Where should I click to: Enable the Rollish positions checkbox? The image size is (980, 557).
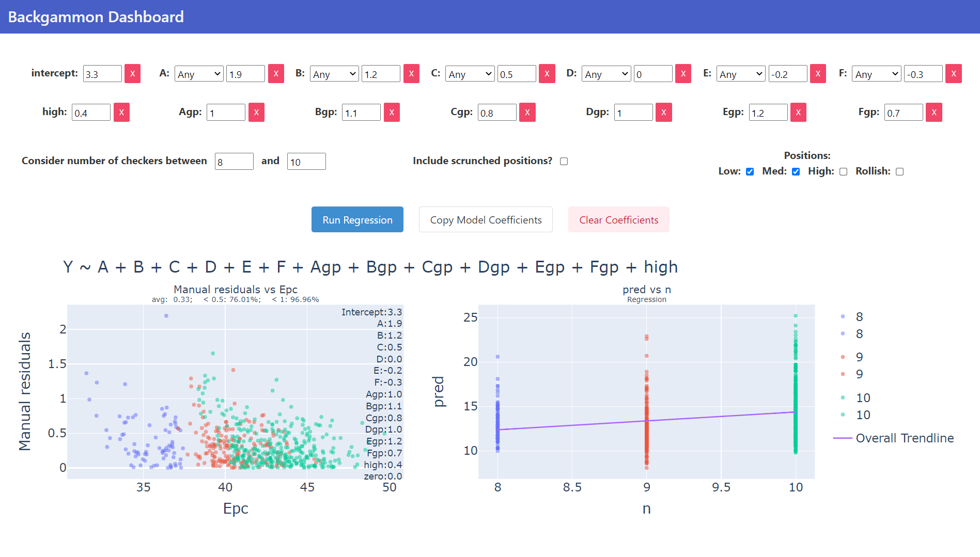(x=900, y=172)
